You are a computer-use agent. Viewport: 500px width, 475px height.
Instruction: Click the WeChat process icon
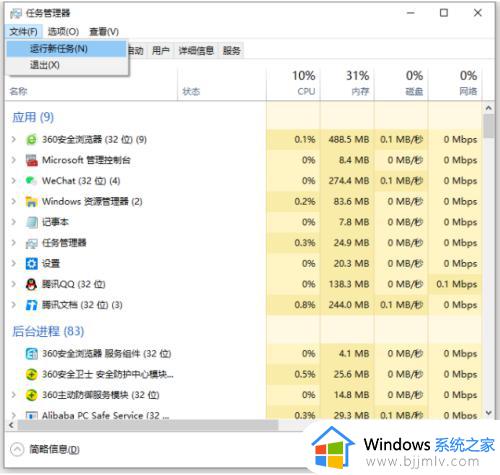tap(31, 181)
